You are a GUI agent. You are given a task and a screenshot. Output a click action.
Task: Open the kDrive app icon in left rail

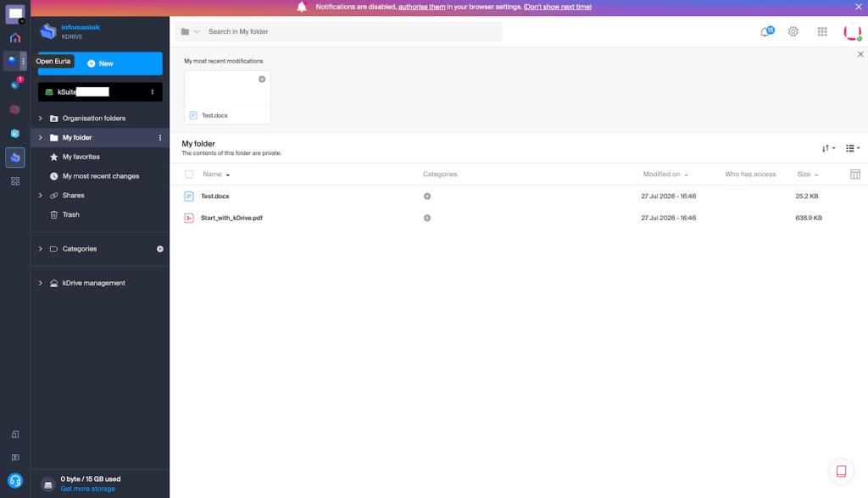click(x=15, y=158)
